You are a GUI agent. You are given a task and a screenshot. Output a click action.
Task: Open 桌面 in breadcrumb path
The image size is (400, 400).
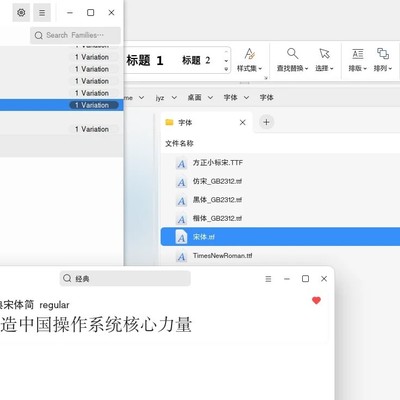194,98
